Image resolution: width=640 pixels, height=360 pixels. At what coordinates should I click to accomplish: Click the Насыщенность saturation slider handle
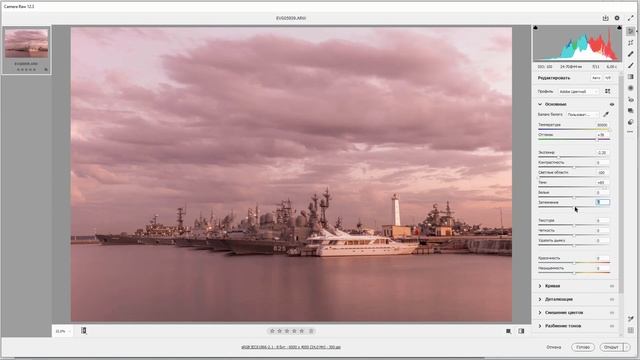[574, 273]
